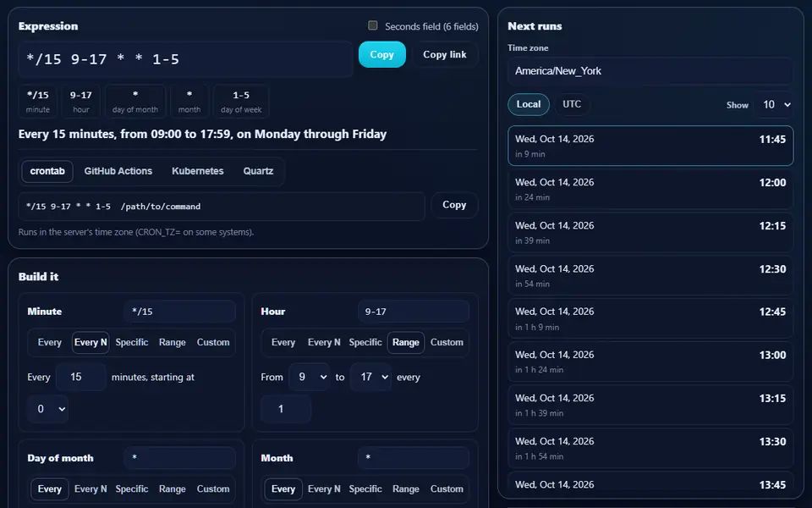Switch next runs to Local time

click(x=528, y=104)
